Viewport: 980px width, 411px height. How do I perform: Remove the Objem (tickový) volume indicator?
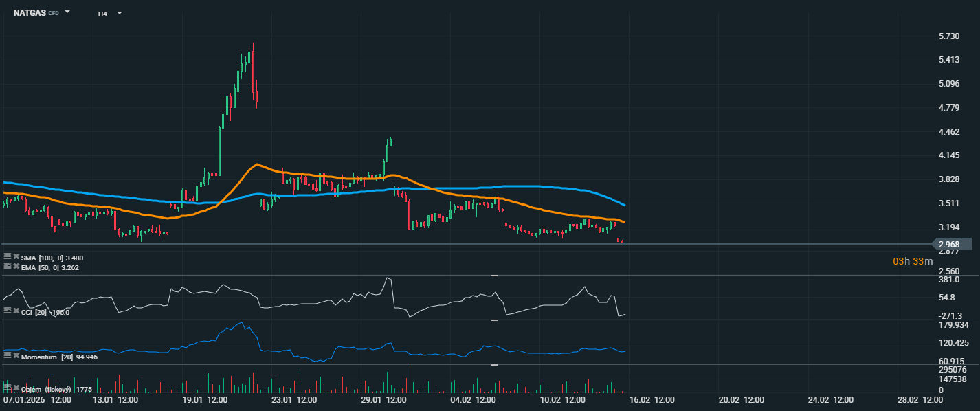point(16,389)
